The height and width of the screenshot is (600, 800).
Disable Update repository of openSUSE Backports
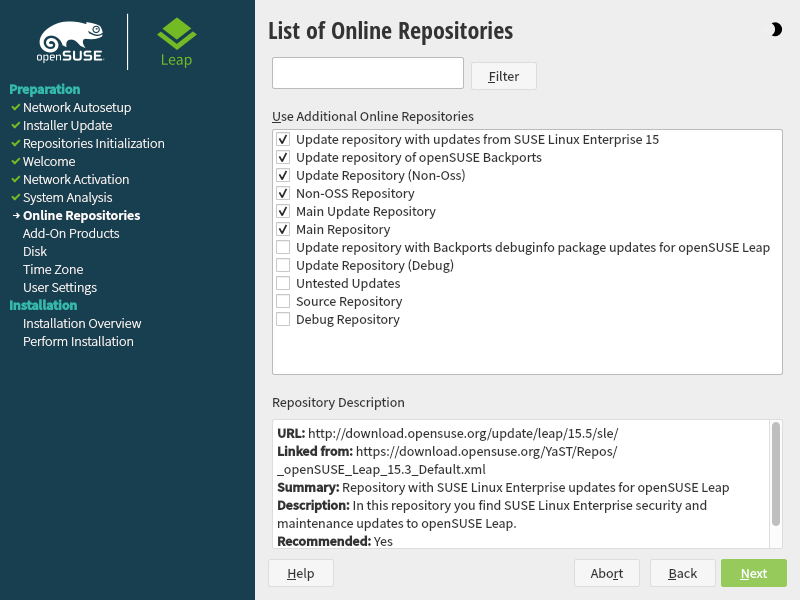tap(284, 158)
